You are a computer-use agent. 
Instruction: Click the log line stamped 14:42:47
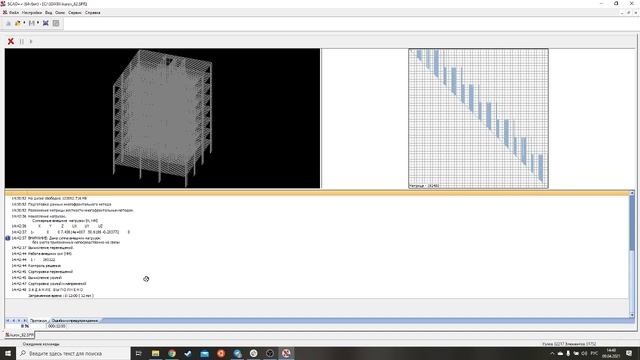[x=49, y=284]
